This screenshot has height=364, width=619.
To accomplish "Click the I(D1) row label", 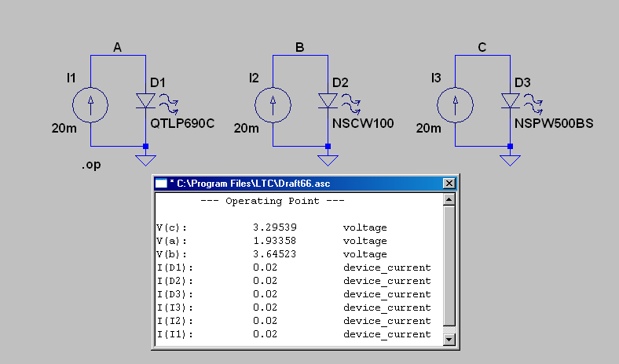I will click(175, 268).
